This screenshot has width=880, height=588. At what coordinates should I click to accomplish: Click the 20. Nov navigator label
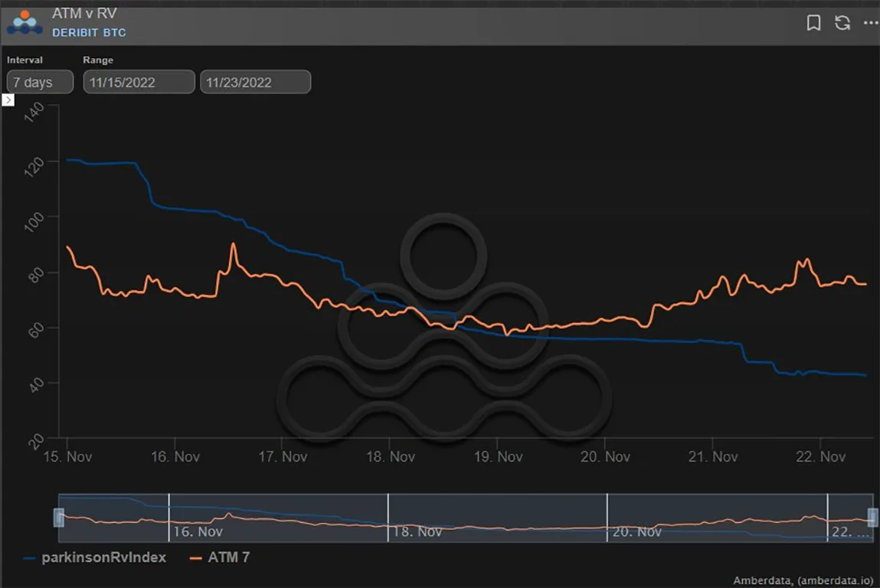coord(637,531)
